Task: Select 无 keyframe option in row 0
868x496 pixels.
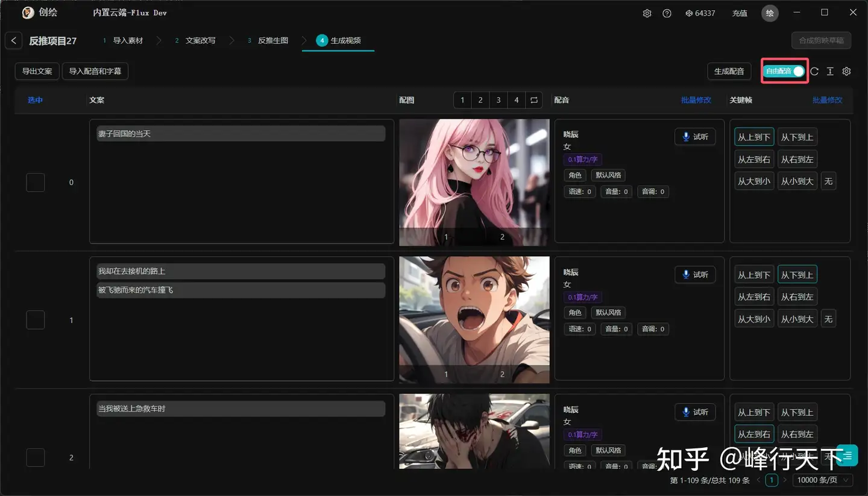Action: click(828, 181)
